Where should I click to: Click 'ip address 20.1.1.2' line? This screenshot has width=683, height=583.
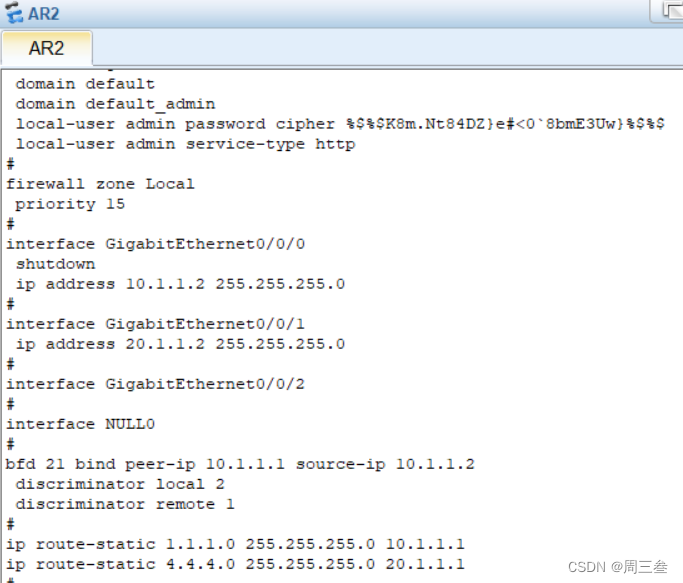[x=180, y=344]
